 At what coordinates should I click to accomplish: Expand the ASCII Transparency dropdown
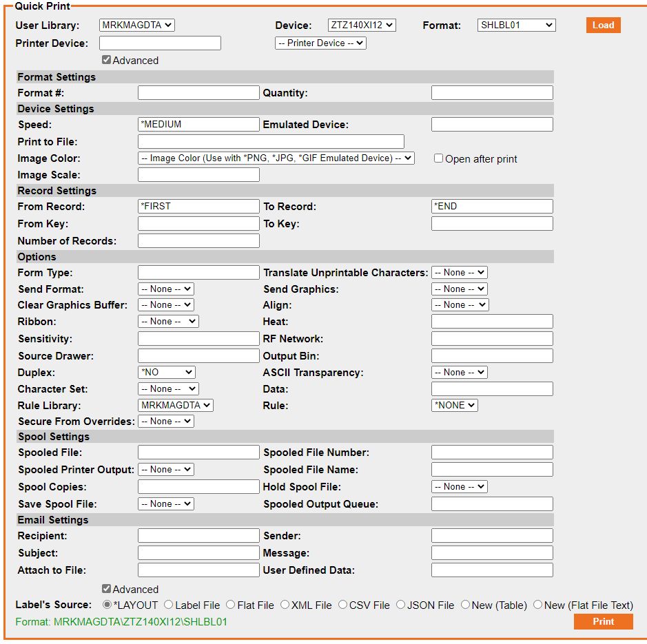tap(460, 372)
